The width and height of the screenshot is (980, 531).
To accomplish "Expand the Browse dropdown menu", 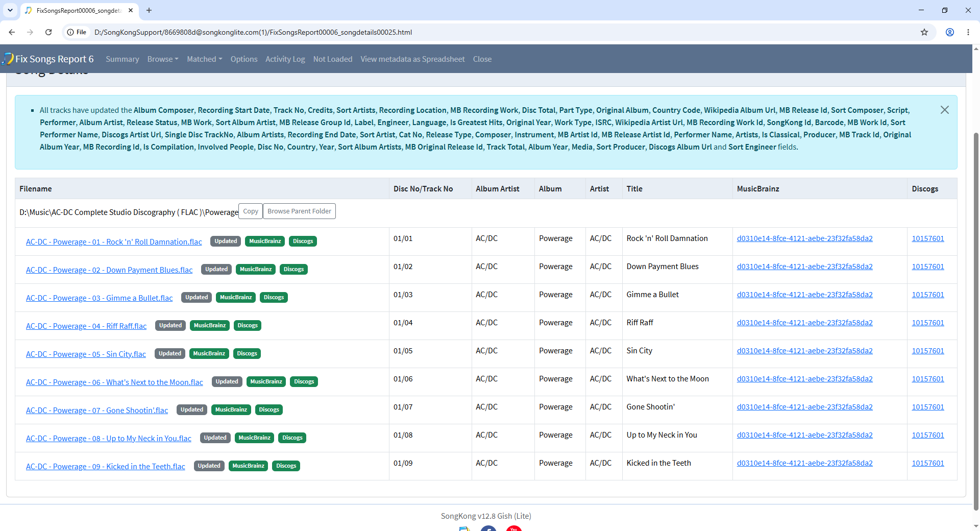I will [163, 59].
